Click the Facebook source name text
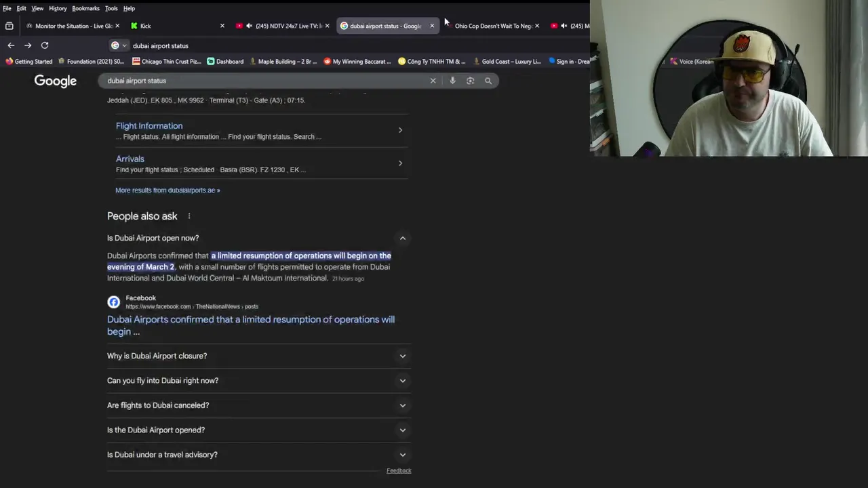868x488 pixels. pos(140,298)
